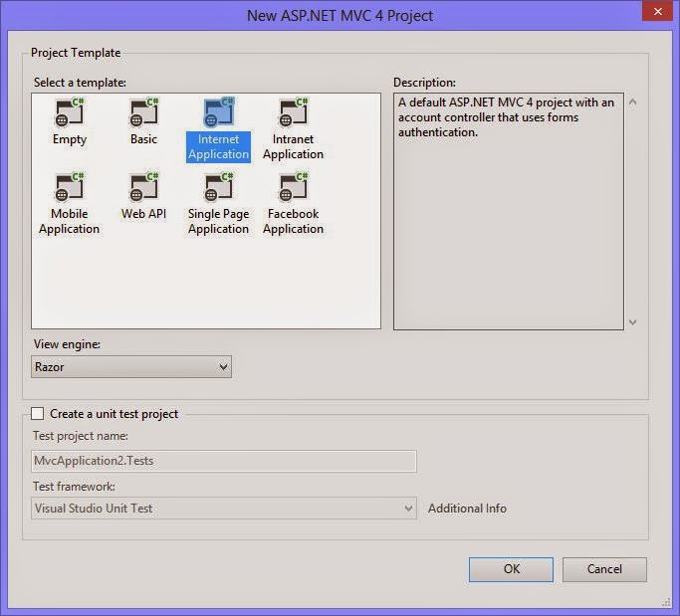The image size is (680, 616).
Task: Pick the Internet Application template icon
Action: (219, 112)
